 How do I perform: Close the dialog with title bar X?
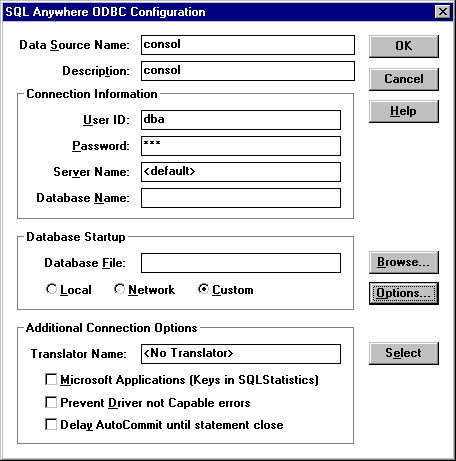coord(443,12)
